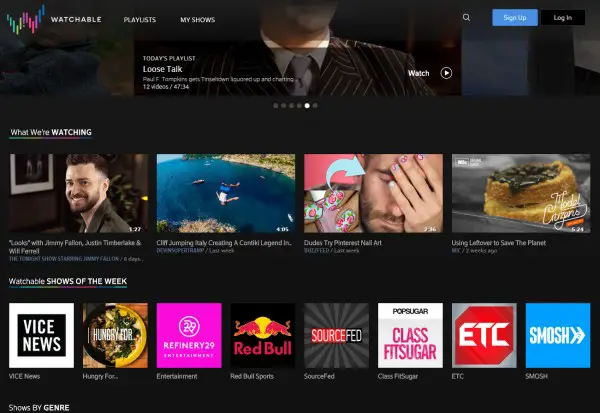Open the SourceFed show tile
Screen dimensions: 600x413
tap(336, 335)
